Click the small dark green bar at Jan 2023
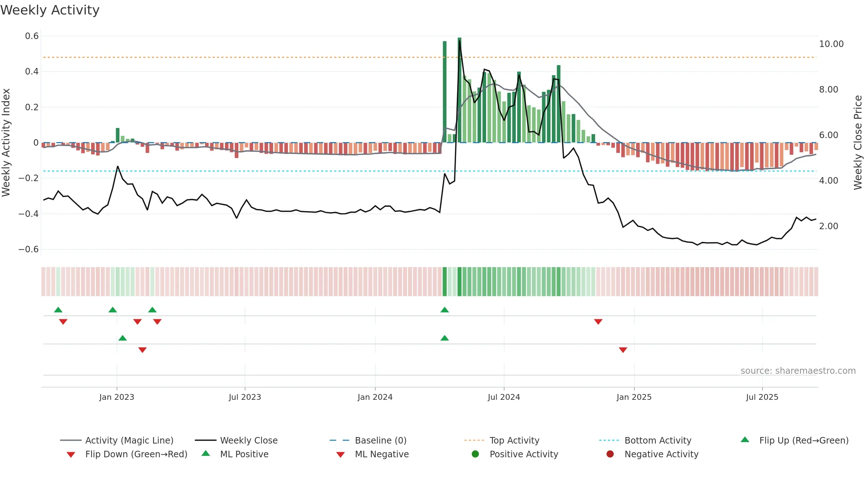Image resolution: width=868 pixels, height=488 pixels. [x=118, y=135]
